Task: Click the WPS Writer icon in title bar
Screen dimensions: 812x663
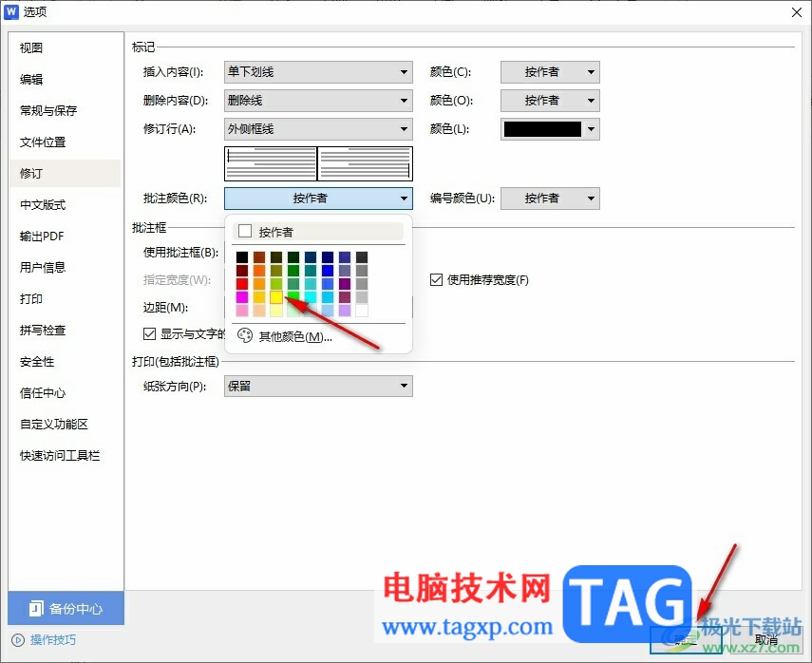Action: coord(10,11)
